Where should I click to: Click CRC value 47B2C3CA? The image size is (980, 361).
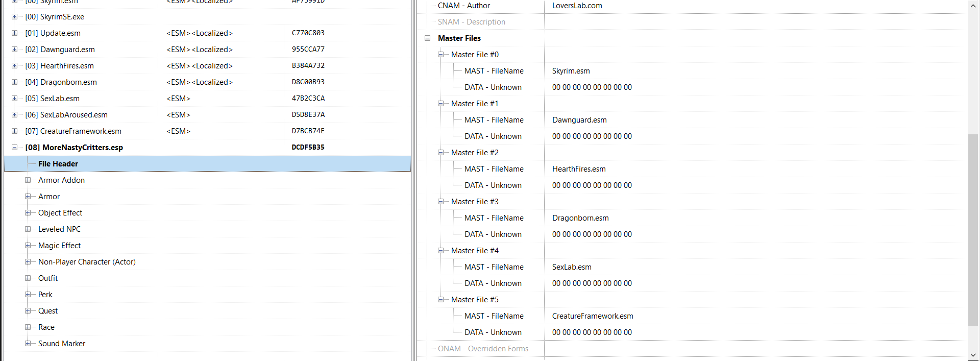[308, 99]
